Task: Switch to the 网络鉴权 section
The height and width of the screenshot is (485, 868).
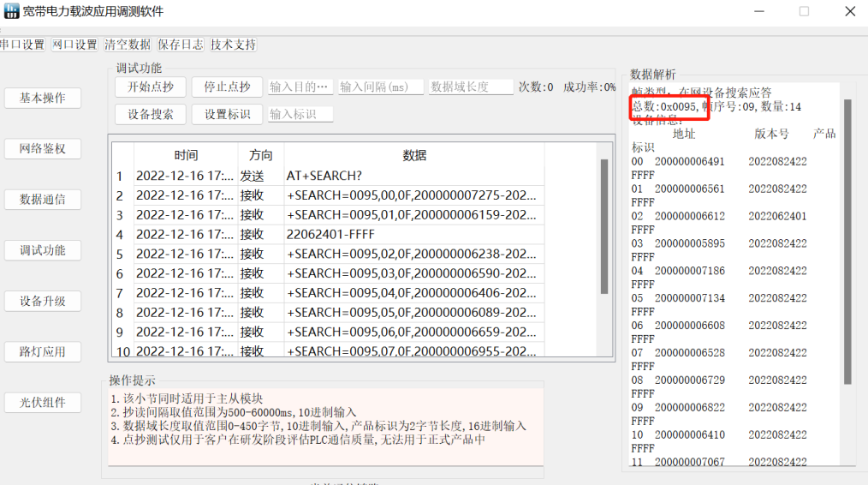Action: 43,148
